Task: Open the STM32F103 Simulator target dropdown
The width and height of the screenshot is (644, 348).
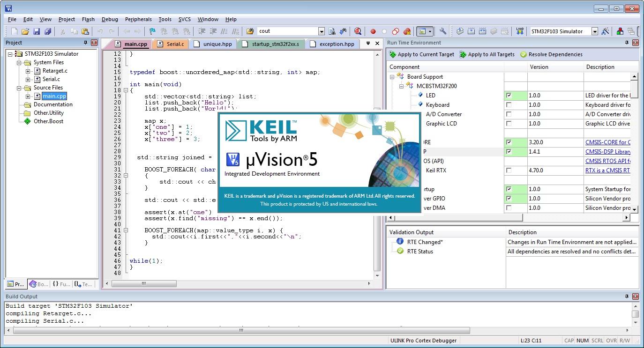Action: point(595,31)
